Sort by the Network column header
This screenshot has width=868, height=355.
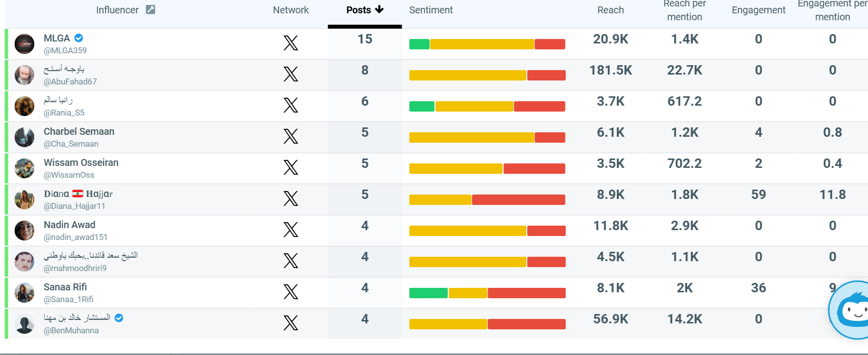pos(291,10)
